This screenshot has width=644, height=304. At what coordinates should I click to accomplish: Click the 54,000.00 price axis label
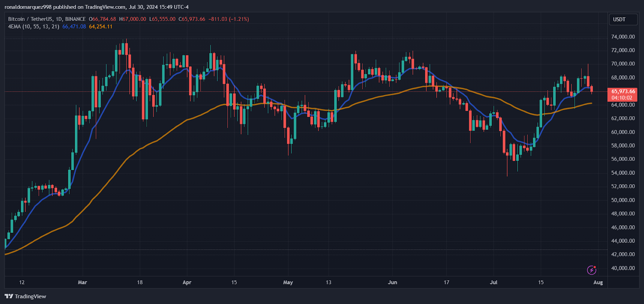623,173
